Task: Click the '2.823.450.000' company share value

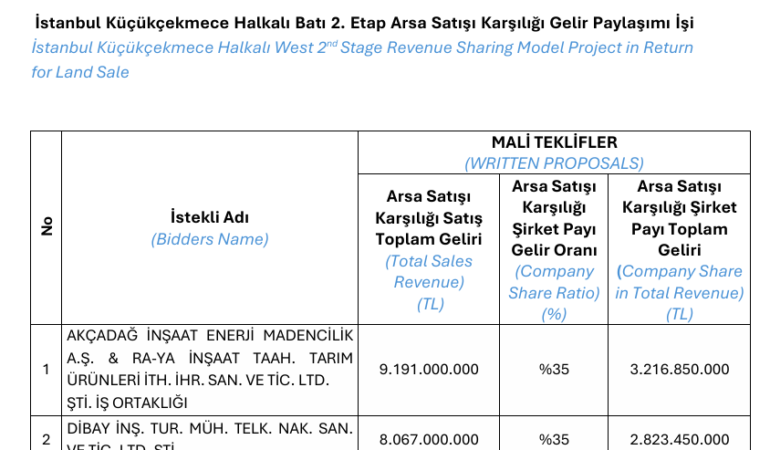Action: pyautogui.click(x=679, y=439)
